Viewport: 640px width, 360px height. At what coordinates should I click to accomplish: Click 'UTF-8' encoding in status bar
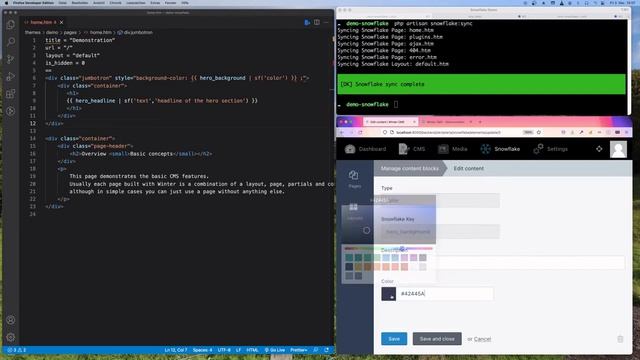pyautogui.click(x=224, y=350)
